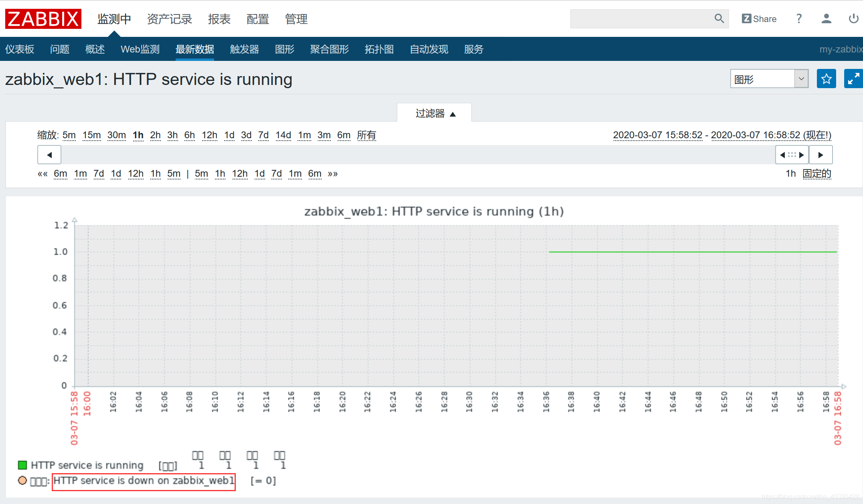Set zoom to 2h
The image size is (863, 504).
click(155, 135)
